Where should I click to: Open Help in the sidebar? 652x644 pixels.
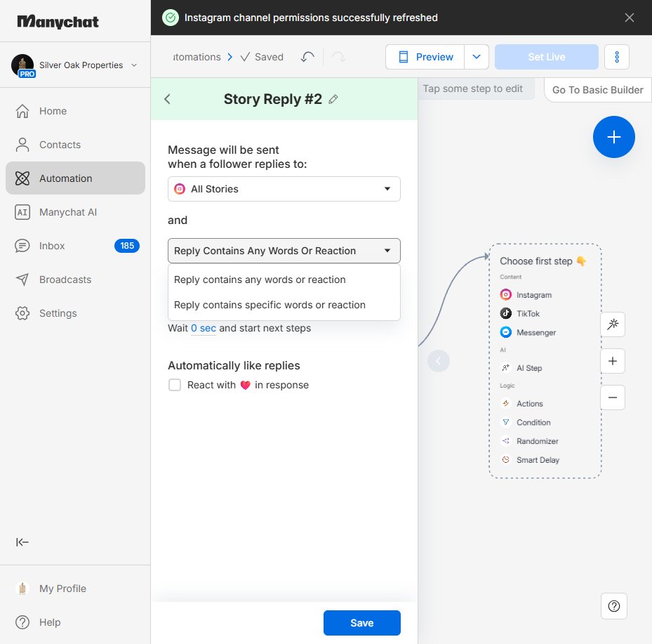point(75,622)
